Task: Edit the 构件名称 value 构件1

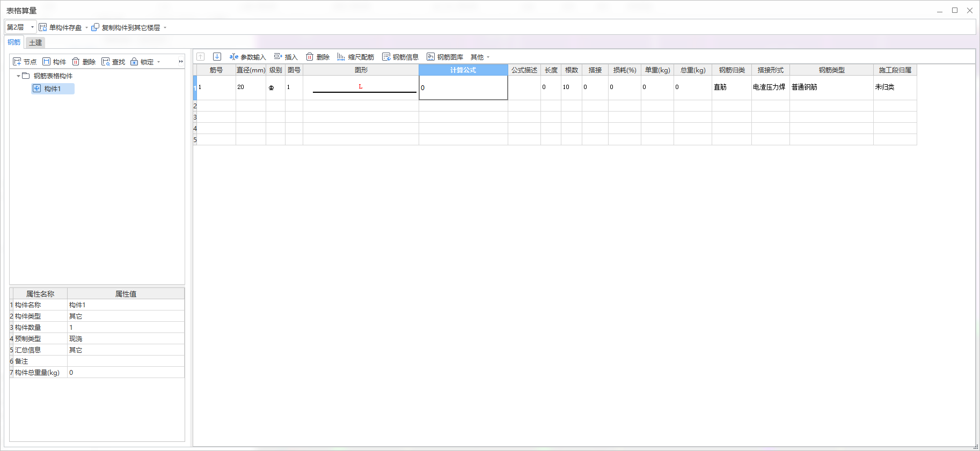Action: click(x=126, y=305)
